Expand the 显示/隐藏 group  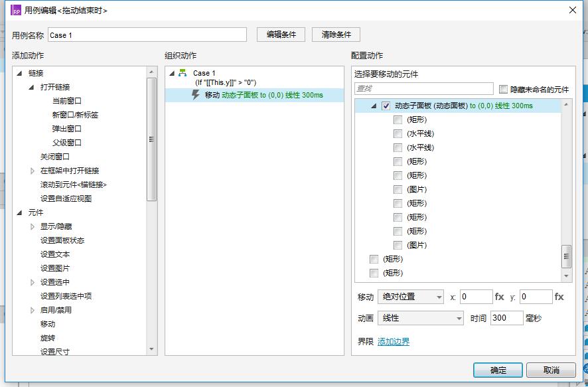pyautogui.click(x=33, y=227)
